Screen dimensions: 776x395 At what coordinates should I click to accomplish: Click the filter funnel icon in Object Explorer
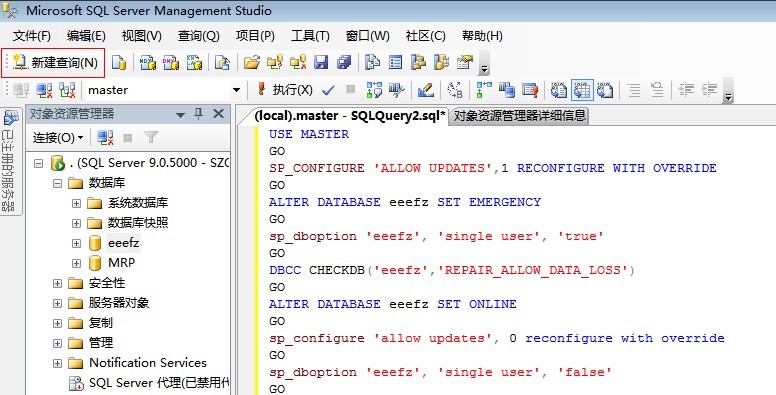[x=151, y=138]
